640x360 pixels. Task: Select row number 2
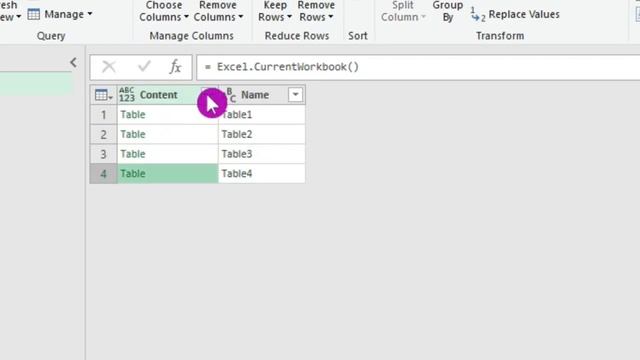[x=103, y=134]
